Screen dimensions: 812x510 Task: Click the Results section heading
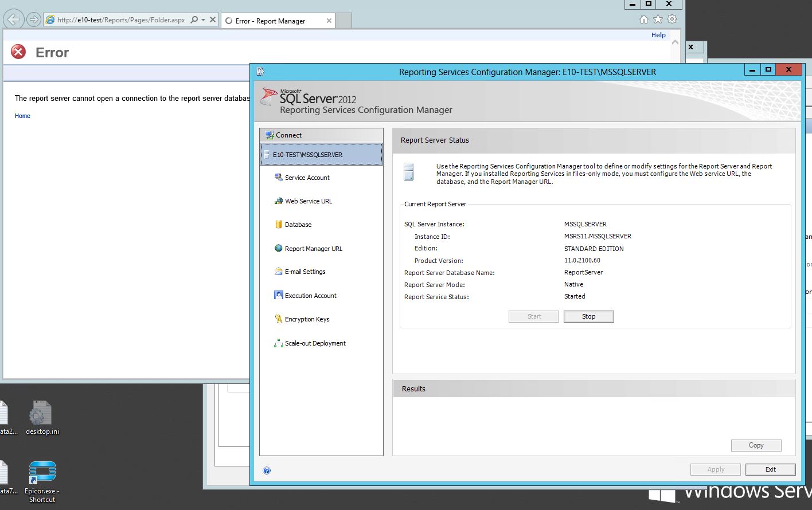(x=413, y=389)
